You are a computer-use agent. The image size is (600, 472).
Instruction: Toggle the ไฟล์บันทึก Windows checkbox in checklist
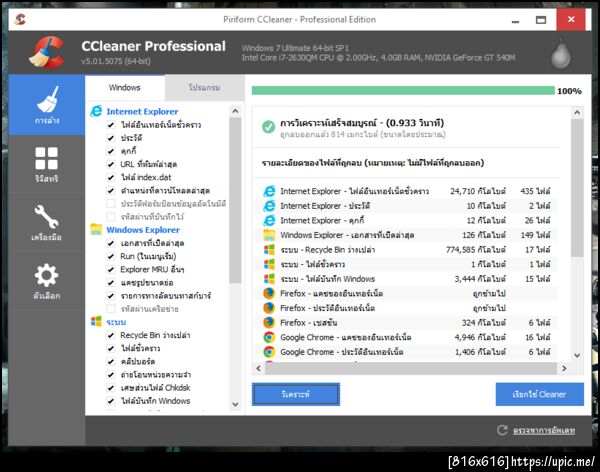tap(111, 401)
